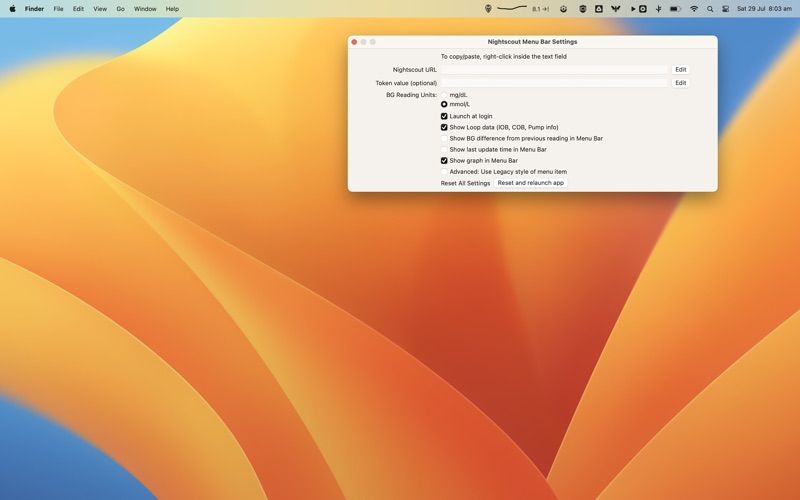
Task: Open the Bluetooth menu bar icon
Action: pyautogui.click(x=659, y=9)
